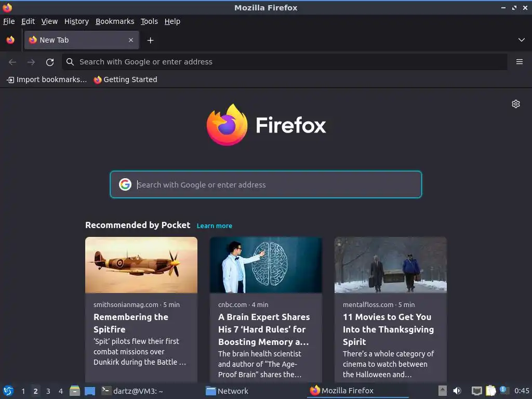
Task: Close the New Tab tab
Action: click(131, 40)
